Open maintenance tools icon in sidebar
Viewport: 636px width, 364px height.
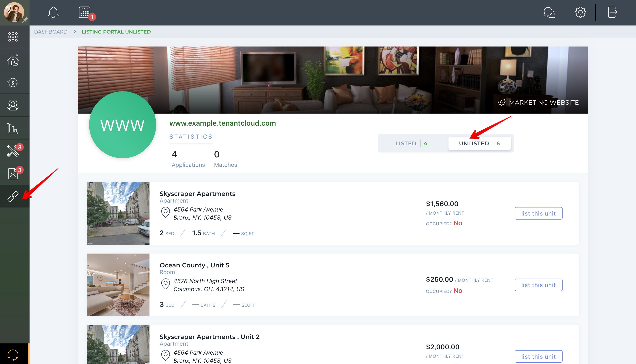point(13,151)
